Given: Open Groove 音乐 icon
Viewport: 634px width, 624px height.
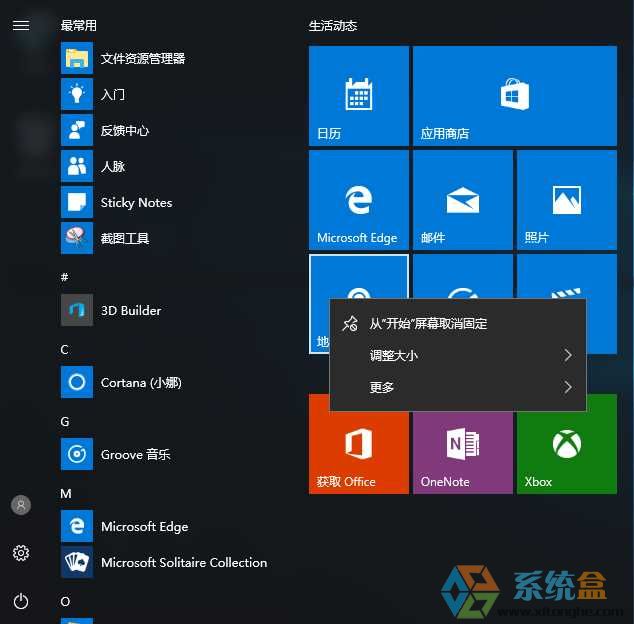Looking at the screenshot, I should pos(77,454).
